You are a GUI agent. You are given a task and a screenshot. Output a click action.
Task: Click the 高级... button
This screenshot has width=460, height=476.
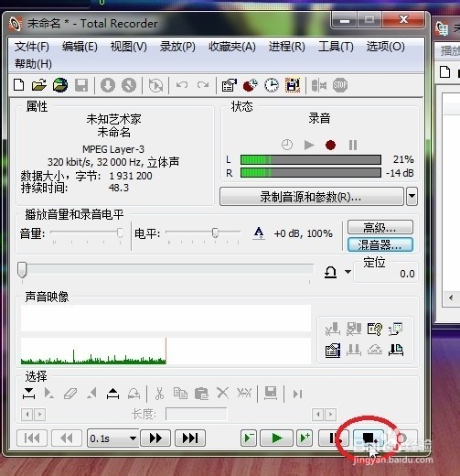point(380,227)
